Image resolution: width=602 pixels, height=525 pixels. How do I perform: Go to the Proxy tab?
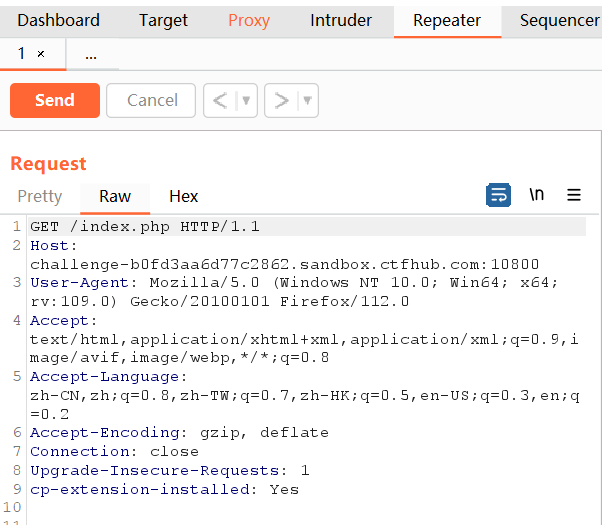click(x=249, y=20)
